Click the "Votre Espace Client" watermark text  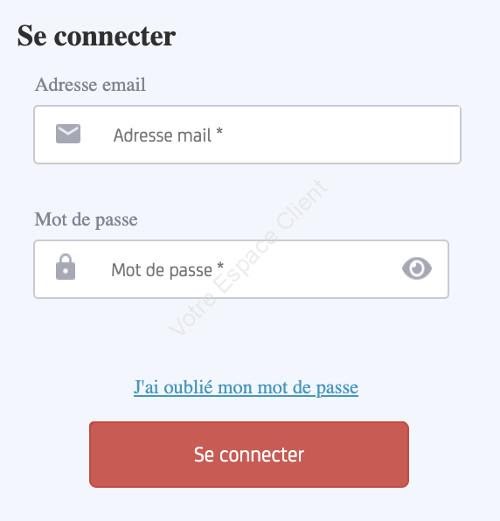248,257
